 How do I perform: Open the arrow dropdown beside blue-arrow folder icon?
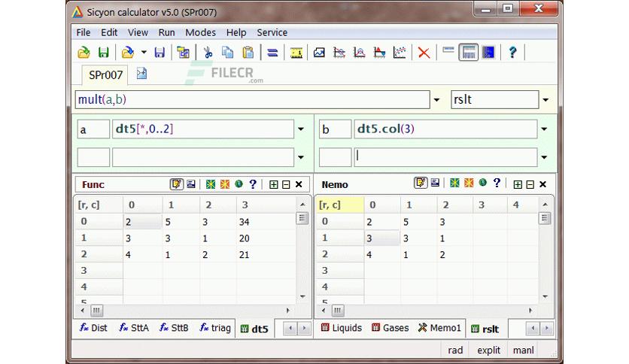[144, 53]
